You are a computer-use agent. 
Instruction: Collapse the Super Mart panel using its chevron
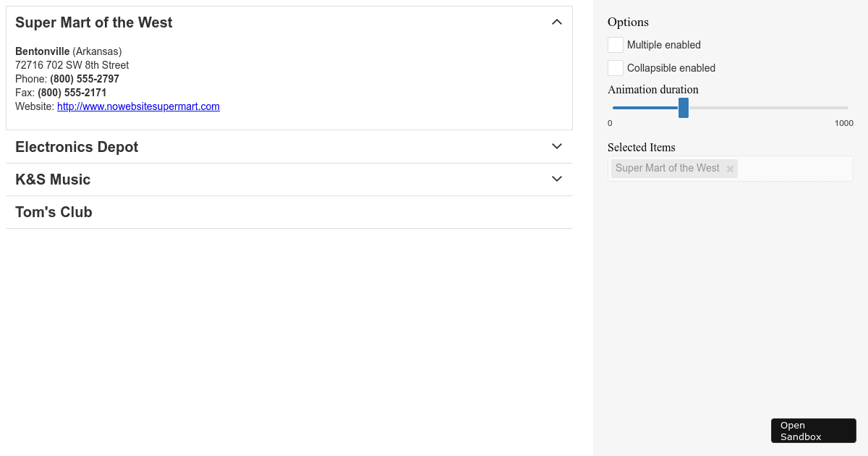(x=556, y=22)
